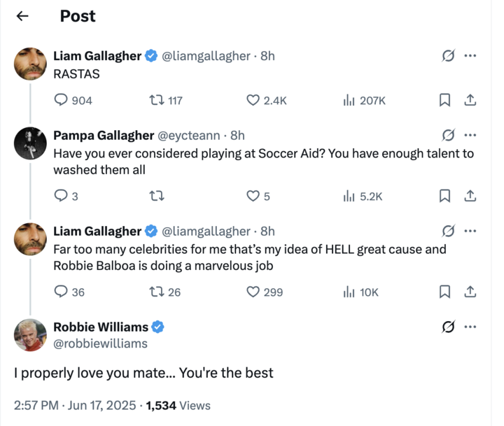Open Grok icon on RASTAS post

coord(448,57)
